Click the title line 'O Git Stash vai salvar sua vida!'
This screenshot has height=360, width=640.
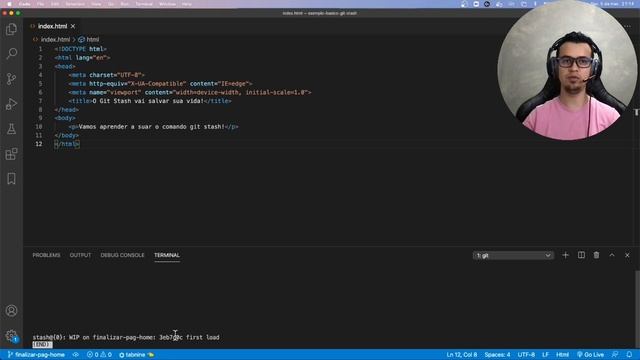pyautogui.click(x=150, y=101)
